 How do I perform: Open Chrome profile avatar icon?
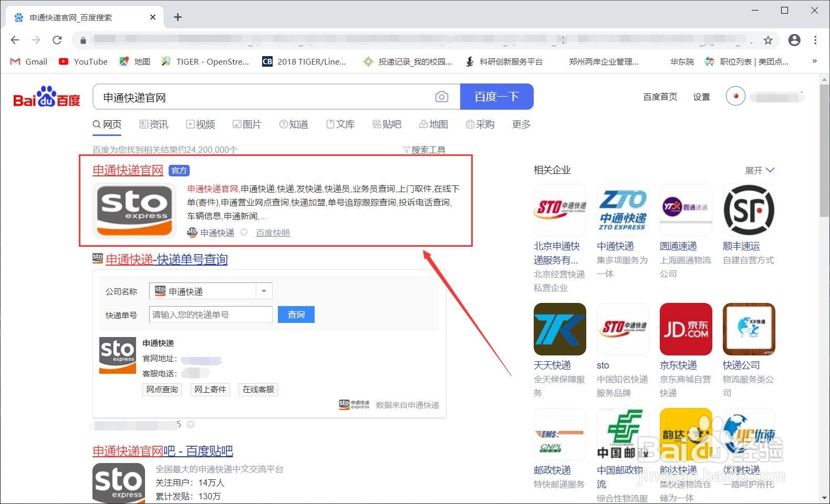[794, 40]
